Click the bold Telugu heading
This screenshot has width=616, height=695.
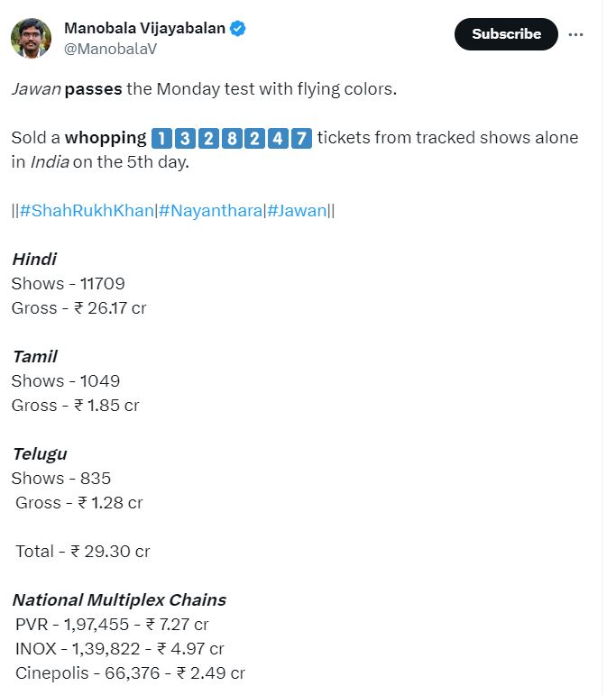pos(40,453)
